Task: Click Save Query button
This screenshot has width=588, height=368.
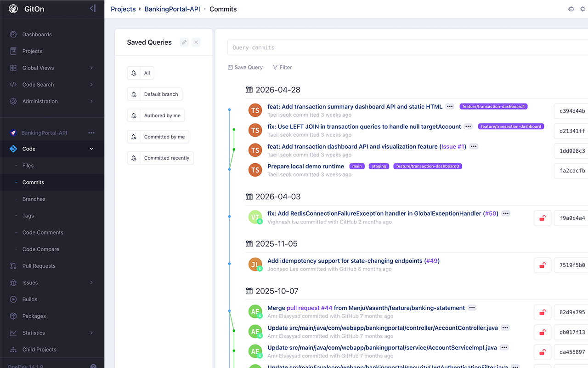Action: [x=245, y=67]
